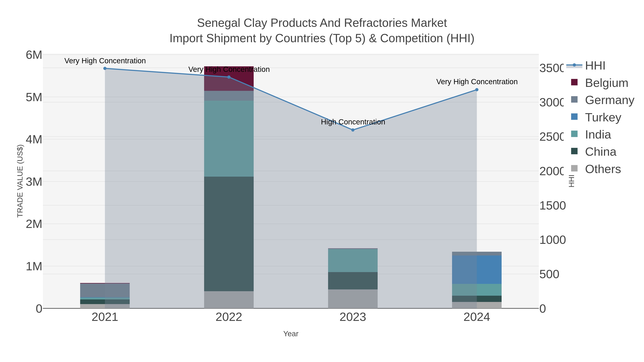Toggle the Others legend entry

(596, 169)
